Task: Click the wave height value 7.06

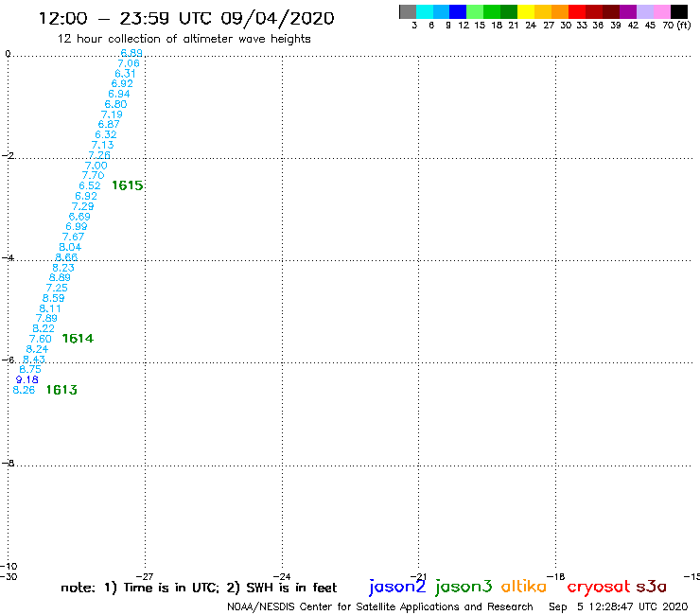Action: click(x=129, y=63)
